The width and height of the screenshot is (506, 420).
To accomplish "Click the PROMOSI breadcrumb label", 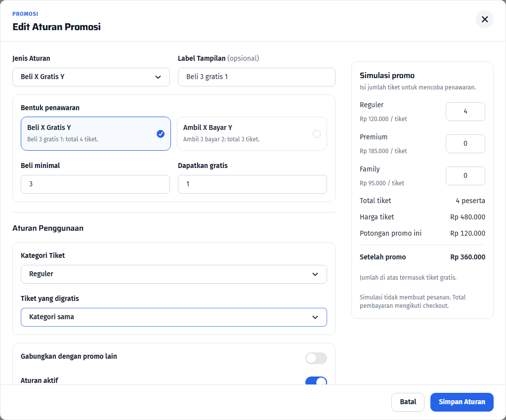I will click(25, 14).
